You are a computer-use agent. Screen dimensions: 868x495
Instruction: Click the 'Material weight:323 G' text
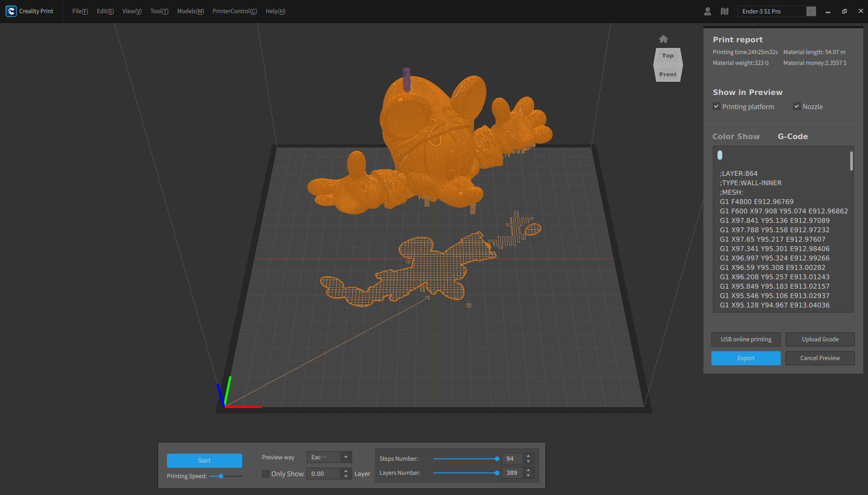tap(741, 63)
